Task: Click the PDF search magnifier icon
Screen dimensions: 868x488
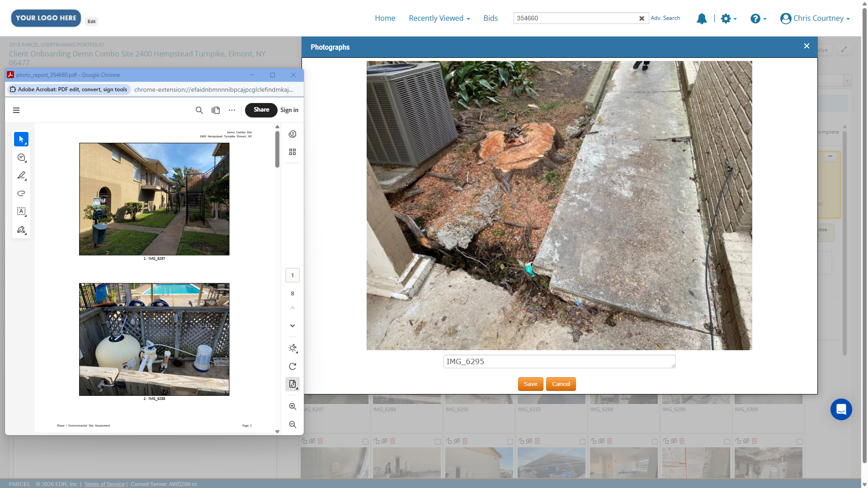Action: pyautogui.click(x=199, y=110)
